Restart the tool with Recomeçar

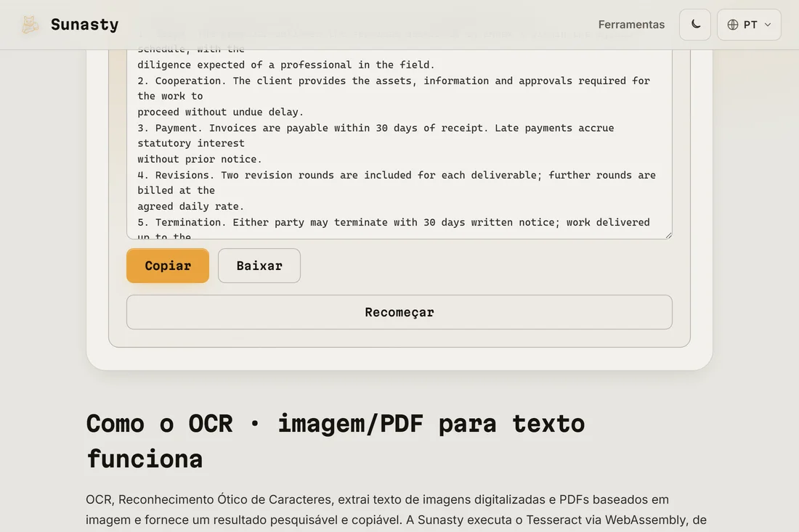pyautogui.click(x=399, y=312)
